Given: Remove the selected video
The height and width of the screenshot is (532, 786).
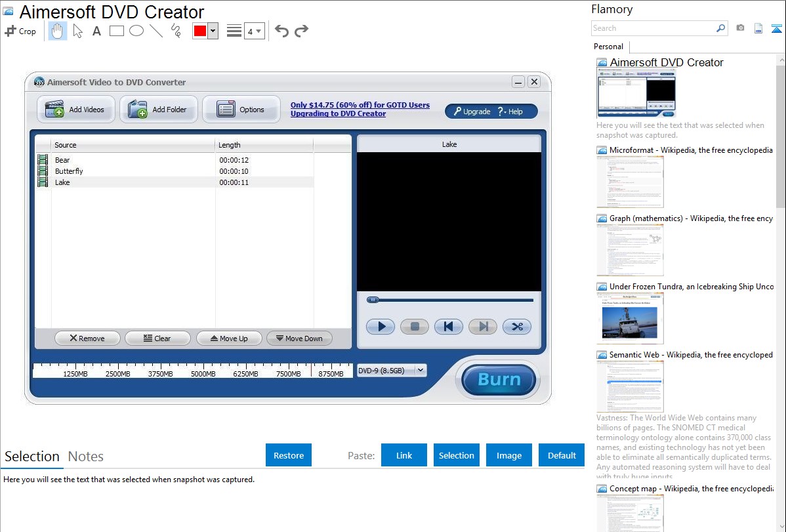Looking at the screenshot, I should point(87,338).
